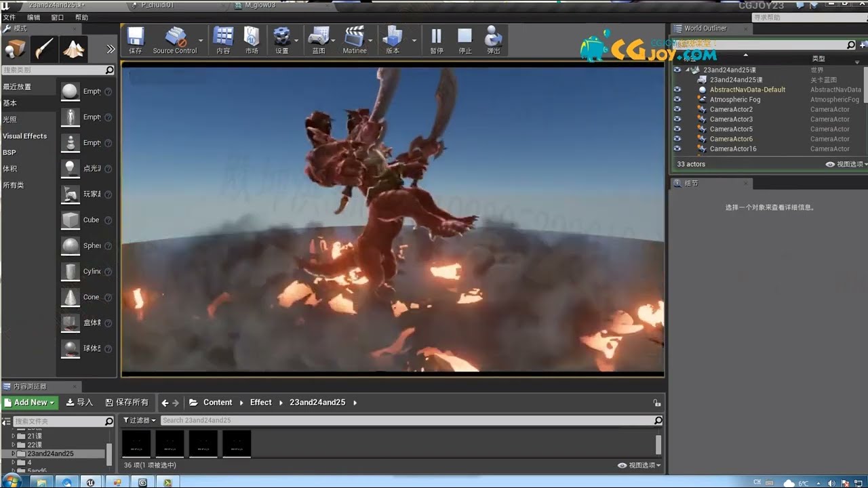
Task: Open the 编辑 edit menu
Action: click(33, 17)
